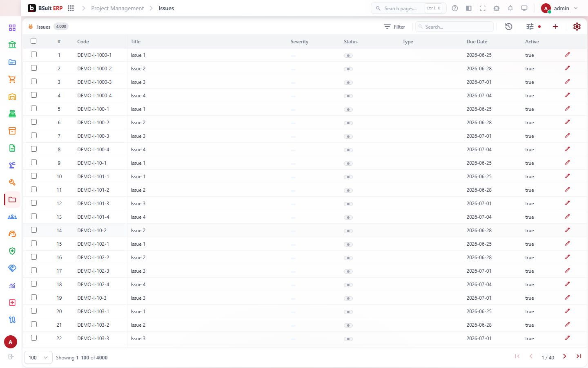The height and width of the screenshot is (368, 588).
Task: Expand the admin user menu
Action: pyautogui.click(x=559, y=8)
